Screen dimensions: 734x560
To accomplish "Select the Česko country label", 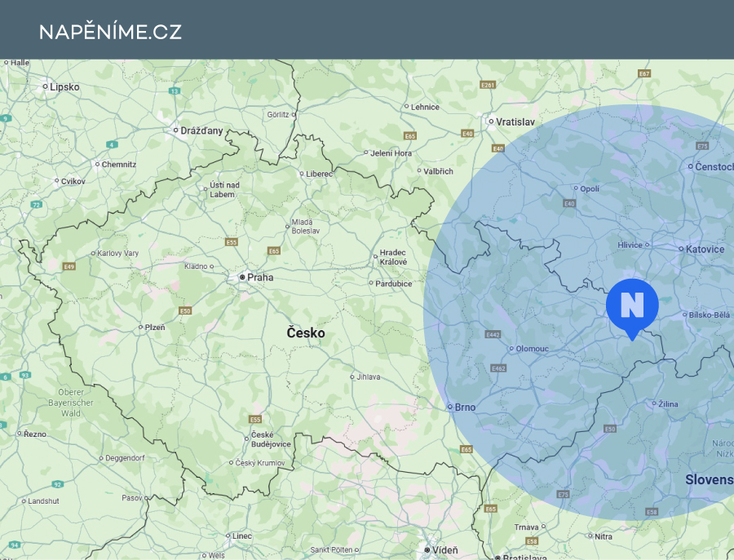I will coord(305,333).
